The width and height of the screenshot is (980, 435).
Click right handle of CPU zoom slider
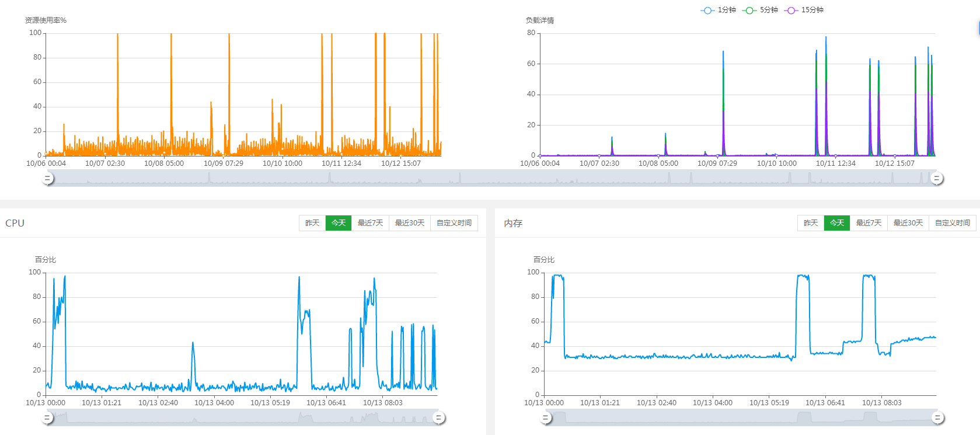pos(439,417)
